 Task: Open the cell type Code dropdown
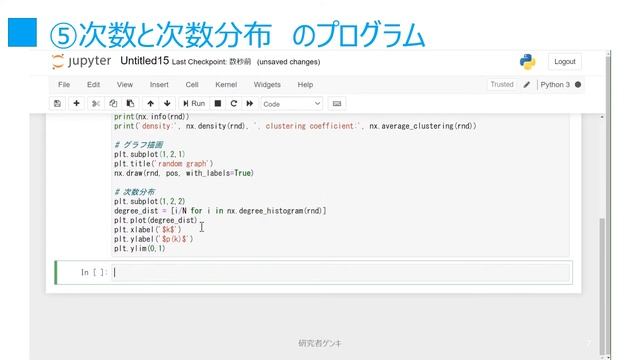pyautogui.click(x=292, y=104)
